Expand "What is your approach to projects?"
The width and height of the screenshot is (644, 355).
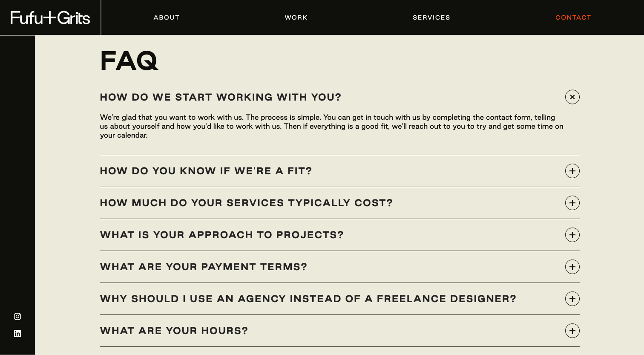(x=221, y=235)
